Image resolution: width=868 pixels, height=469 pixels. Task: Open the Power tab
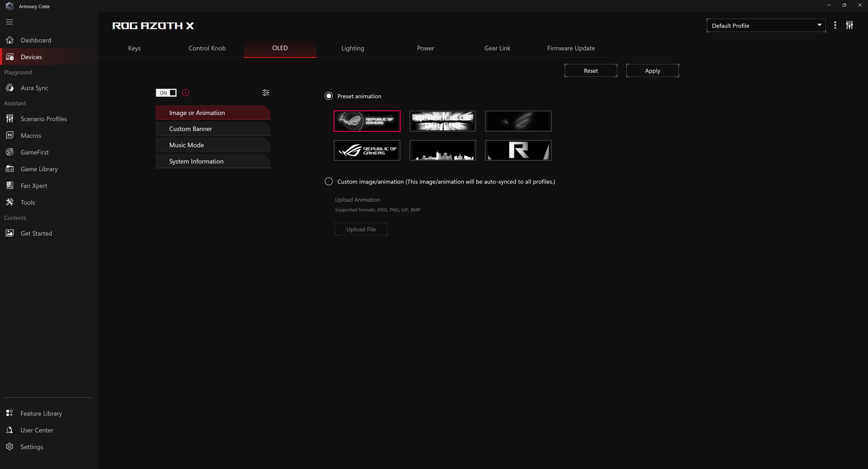(426, 48)
